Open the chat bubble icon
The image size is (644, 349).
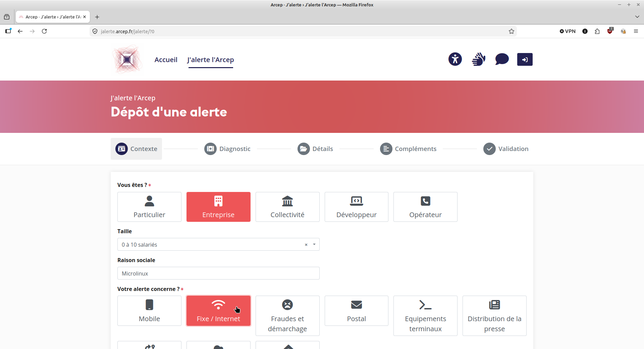pyautogui.click(x=502, y=59)
